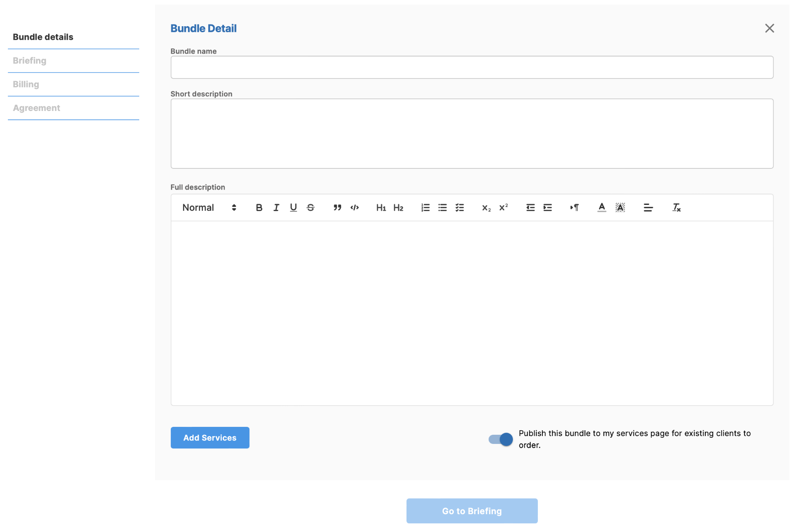Open the Normal text style dropdown

209,207
